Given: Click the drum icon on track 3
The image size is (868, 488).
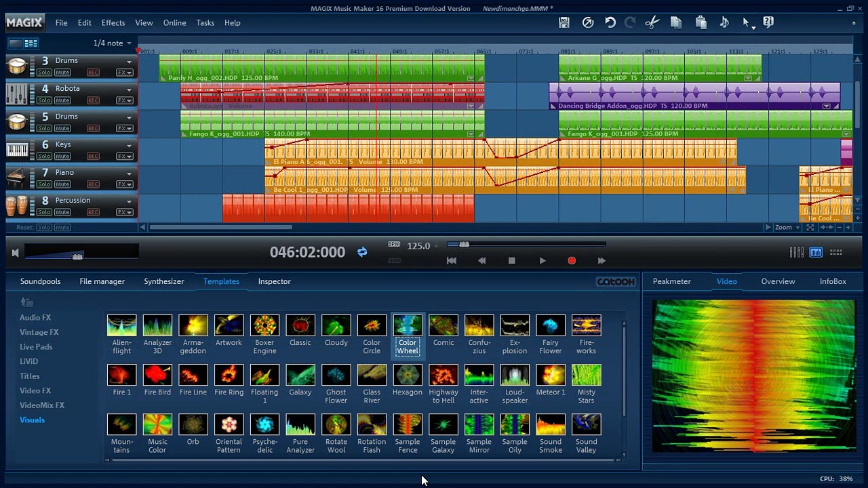Looking at the screenshot, I should click(x=17, y=66).
